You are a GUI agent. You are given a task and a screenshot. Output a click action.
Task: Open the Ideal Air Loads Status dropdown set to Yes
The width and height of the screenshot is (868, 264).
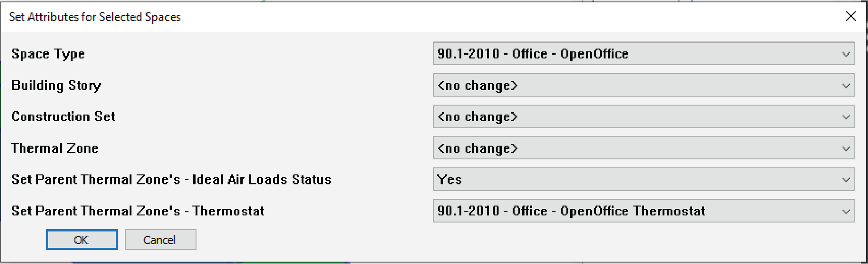coord(643,180)
